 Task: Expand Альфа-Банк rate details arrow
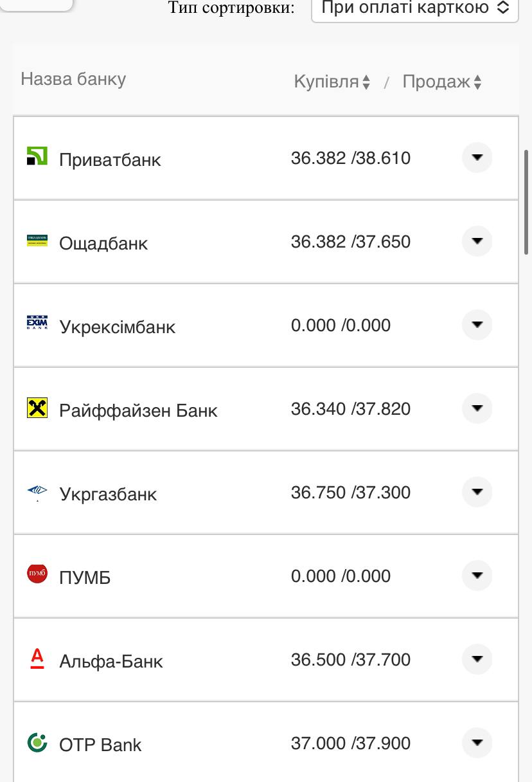[x=477, y=659]
